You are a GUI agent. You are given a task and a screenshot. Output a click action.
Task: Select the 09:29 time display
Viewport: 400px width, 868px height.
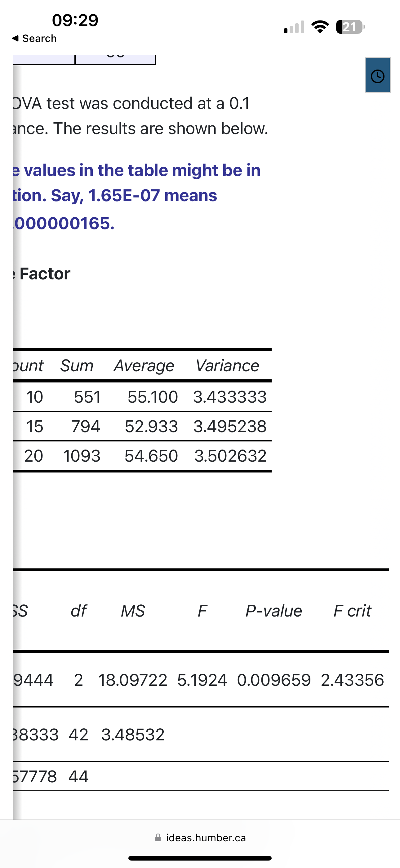pyautogui.click(x=75, y=20)
